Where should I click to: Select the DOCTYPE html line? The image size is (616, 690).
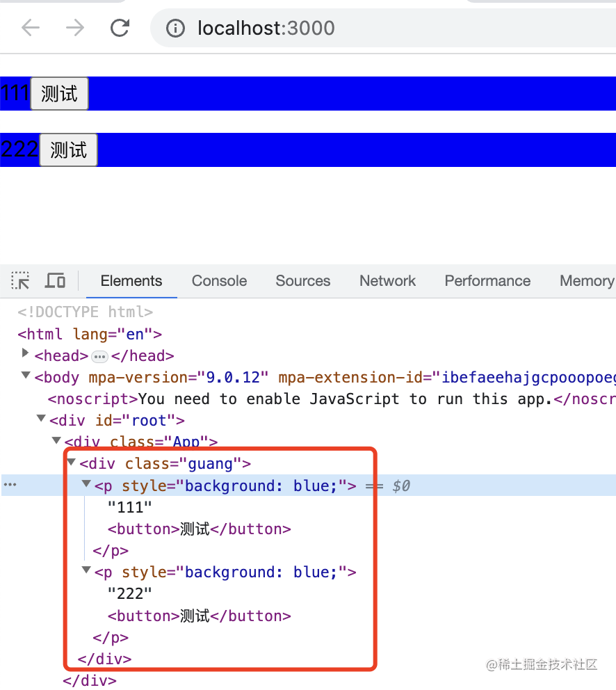tap(85, 312)
